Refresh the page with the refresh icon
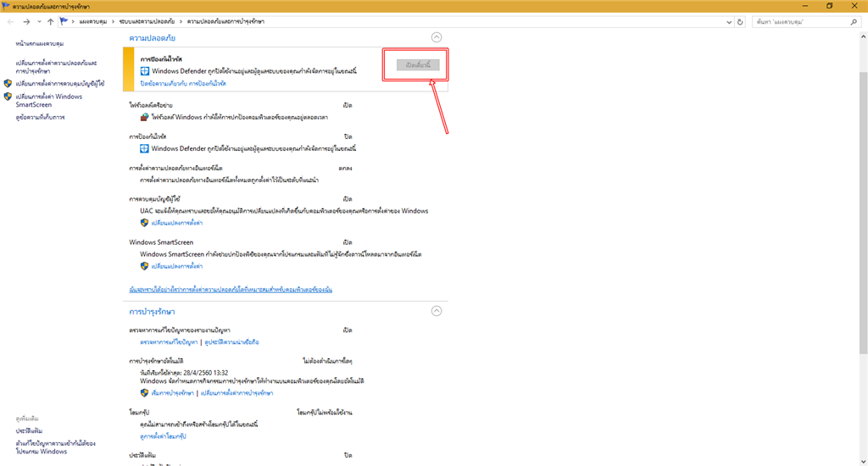 coord(740,22)
